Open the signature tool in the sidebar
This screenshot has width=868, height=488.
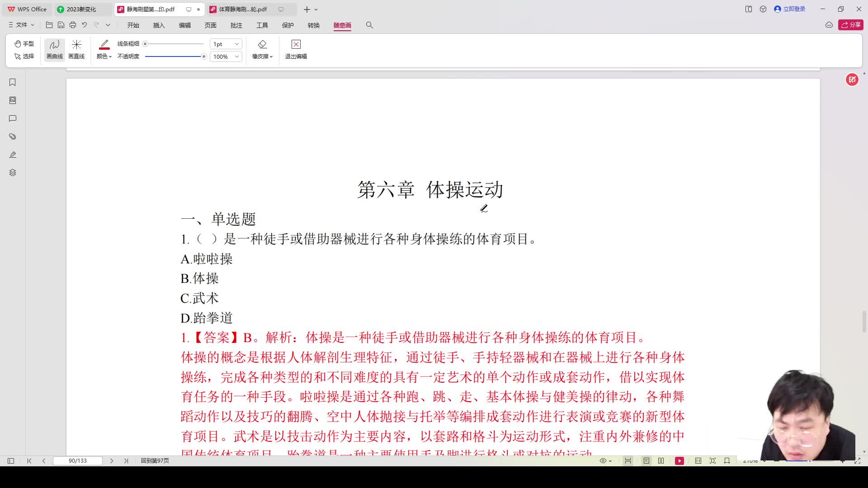click(12, 155)
